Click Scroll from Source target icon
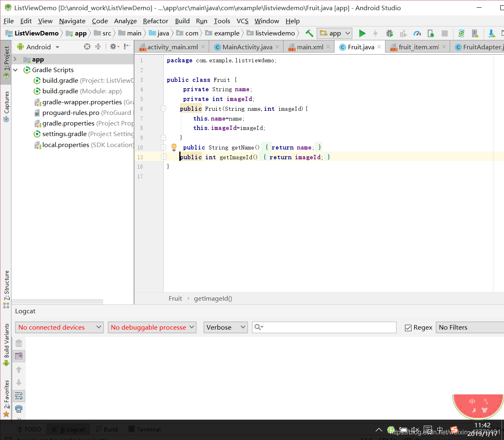This screenshot has height=440, width=504. click(87, 47)
